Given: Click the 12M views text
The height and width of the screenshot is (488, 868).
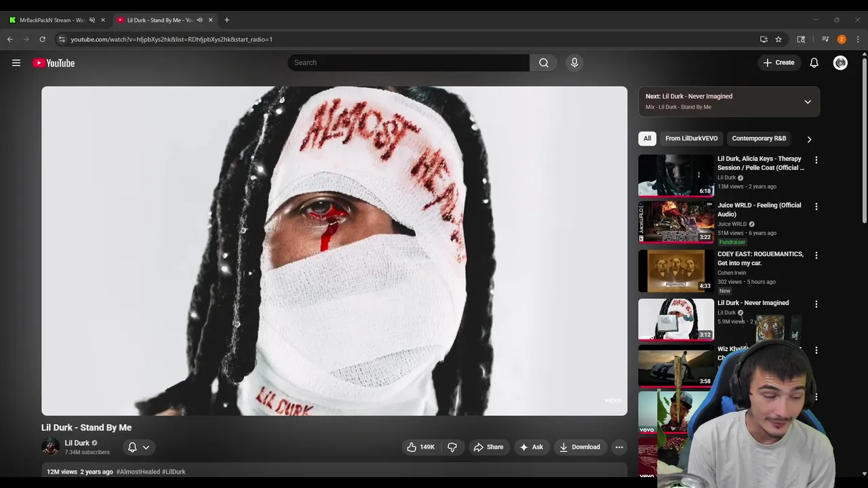Looking at the screenshot, I should 62,472.
